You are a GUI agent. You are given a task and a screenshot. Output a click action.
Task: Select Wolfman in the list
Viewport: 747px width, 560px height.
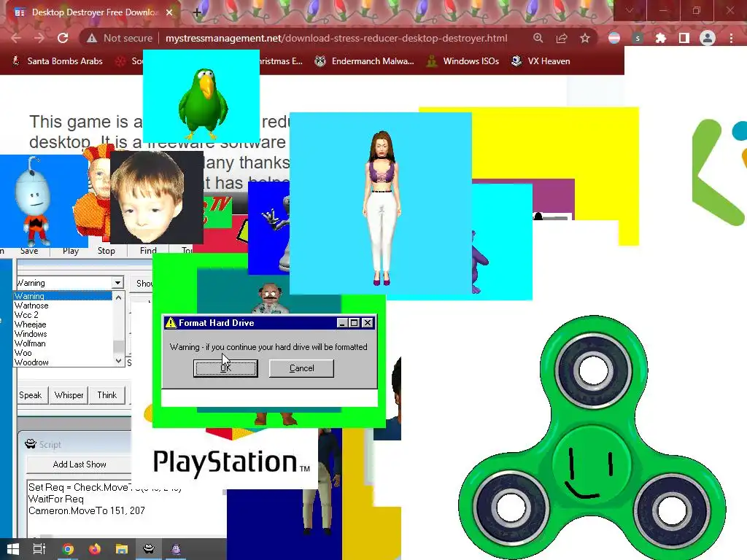click(63, 343)
